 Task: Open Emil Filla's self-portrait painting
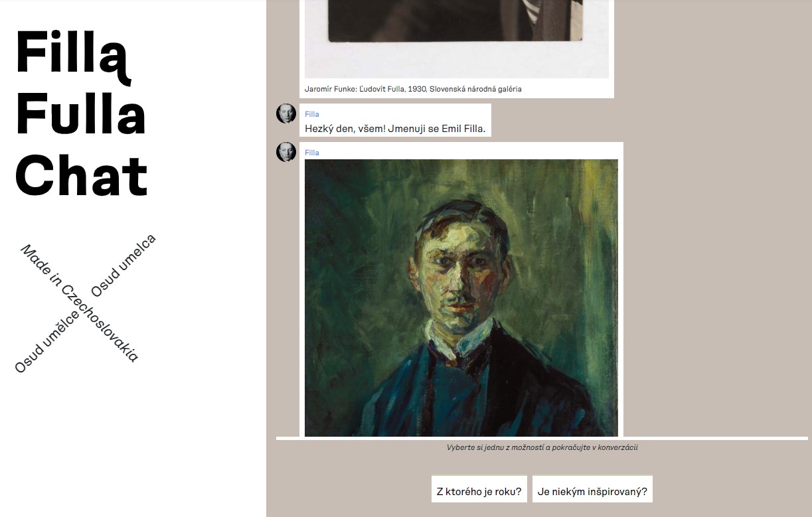(461, 298)
